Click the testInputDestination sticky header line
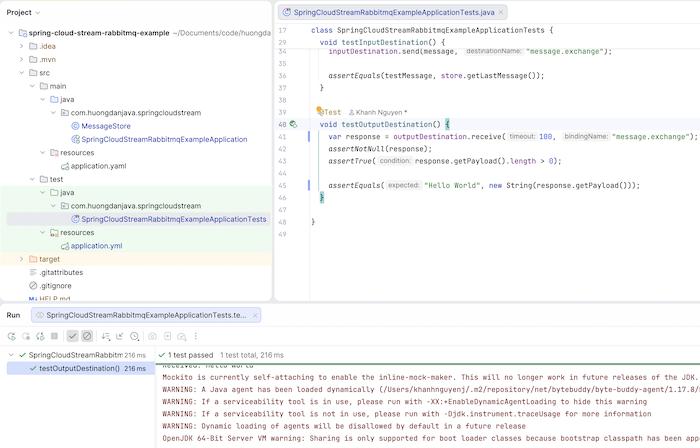700x448 pixels. (382, 42)
